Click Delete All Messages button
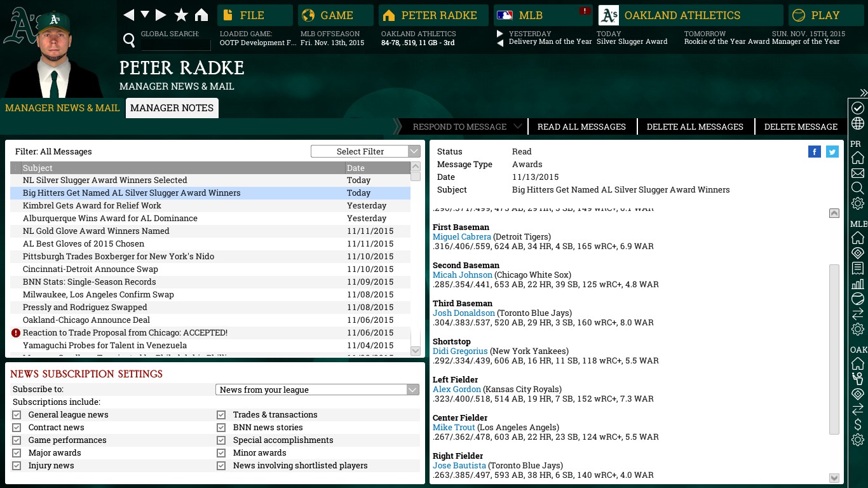 click(695, 126)
